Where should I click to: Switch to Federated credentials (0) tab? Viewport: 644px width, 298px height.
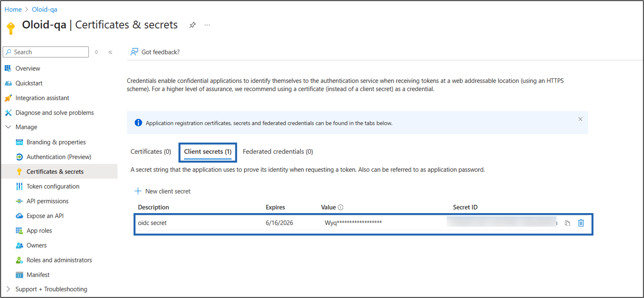pos(278,151)
